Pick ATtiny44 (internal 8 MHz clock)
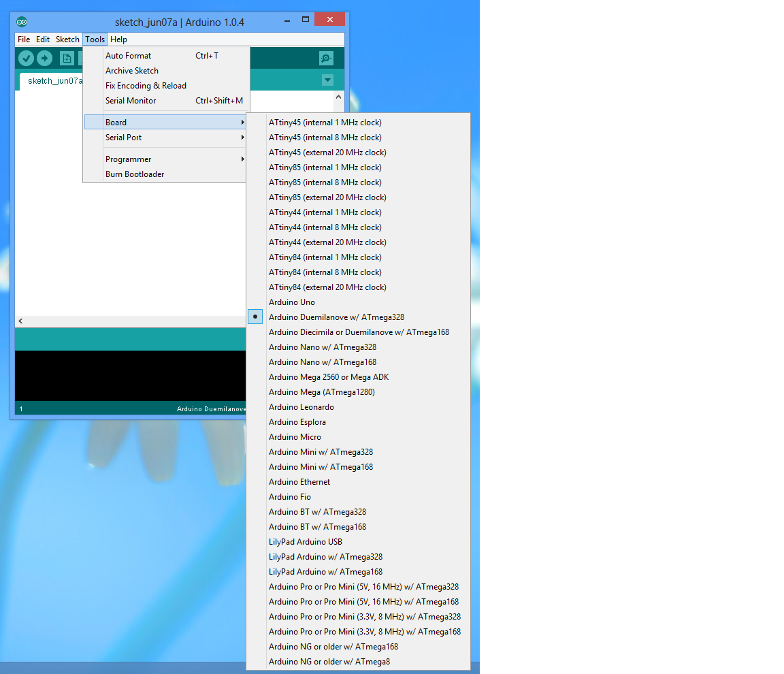Image resolution: width=784 pixels, height=674 pixels. click(x=358, y=227)
